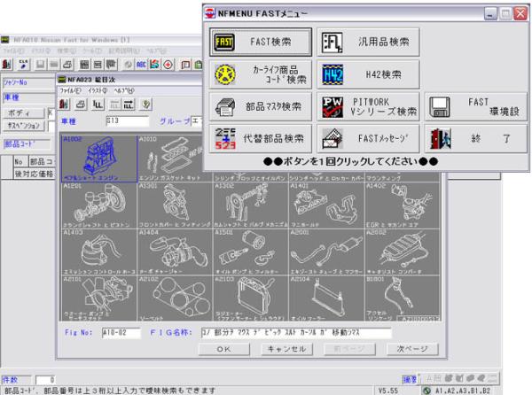Click the V5.55 version text in status bar
The image size is (532, 395).
(x=388, y=391)
